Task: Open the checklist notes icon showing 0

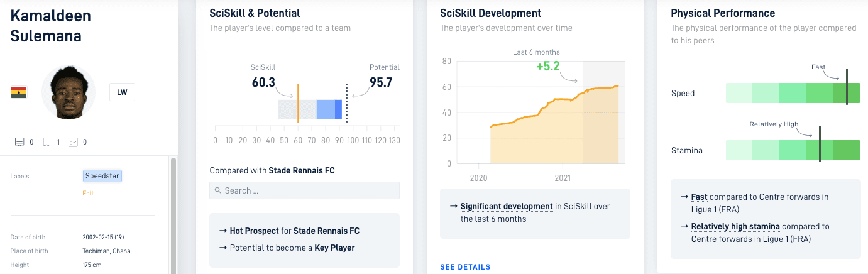Action: click(73, 142)
